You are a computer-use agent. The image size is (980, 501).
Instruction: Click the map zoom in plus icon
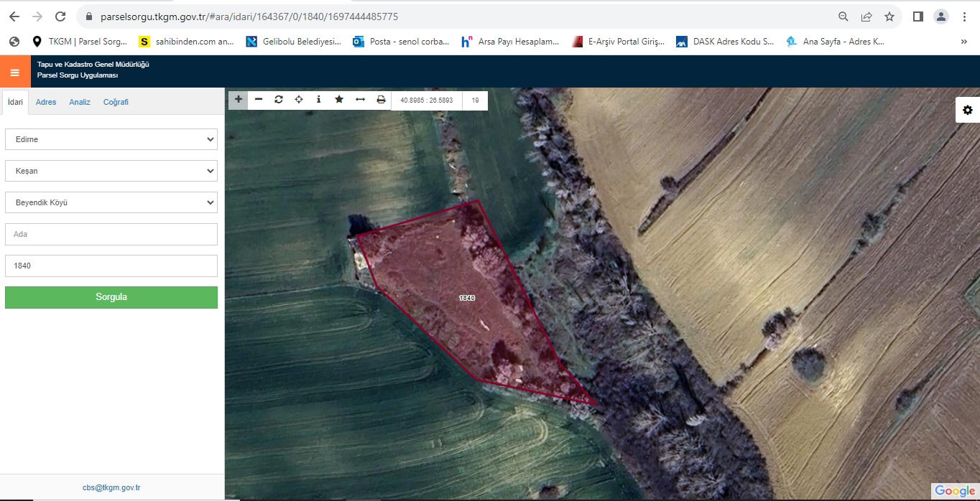coord(239,100)
